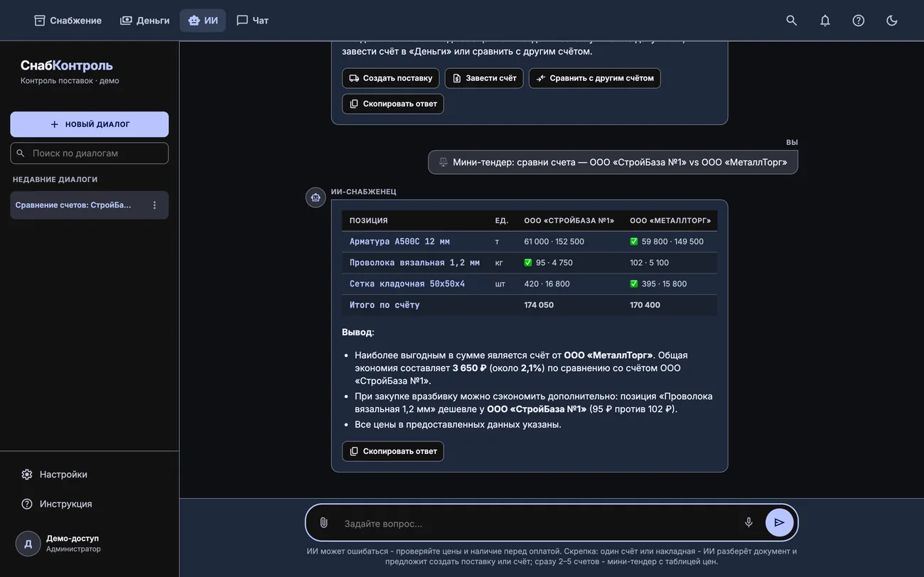Start voice input with microphone icon
This screenshot has height=577, width=924.
(748, 522)
